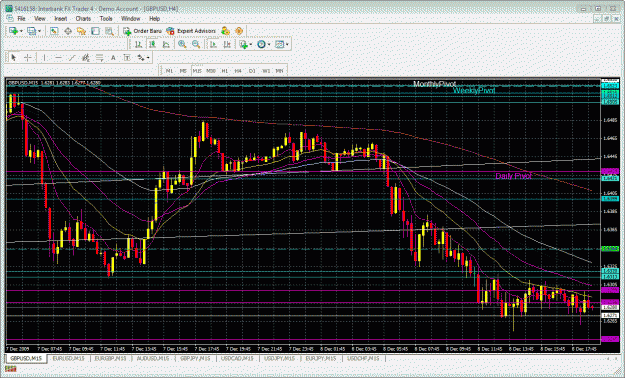The width and height of the screenshot is (625, 378).
Task: Click the status icon at bottom left
Action: [10, 369]
